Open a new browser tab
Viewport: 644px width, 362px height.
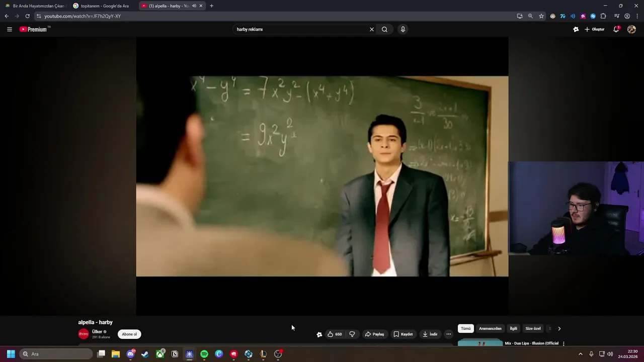[211, 6]
